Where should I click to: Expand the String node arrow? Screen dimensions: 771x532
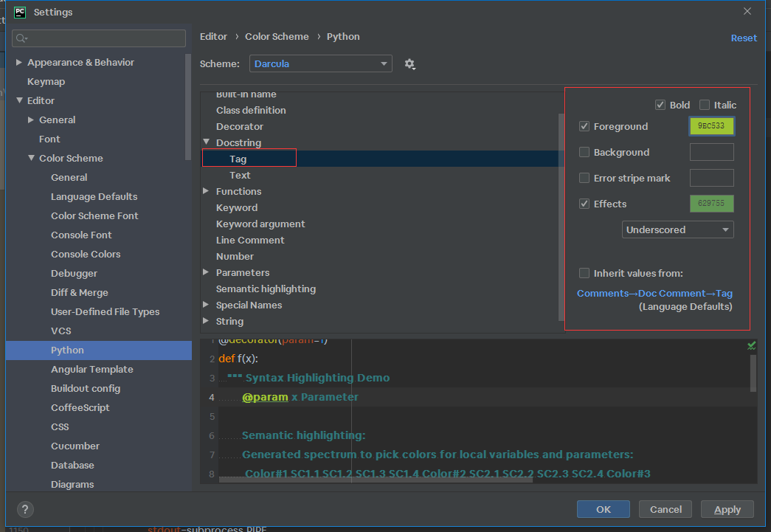coord(206,321)
